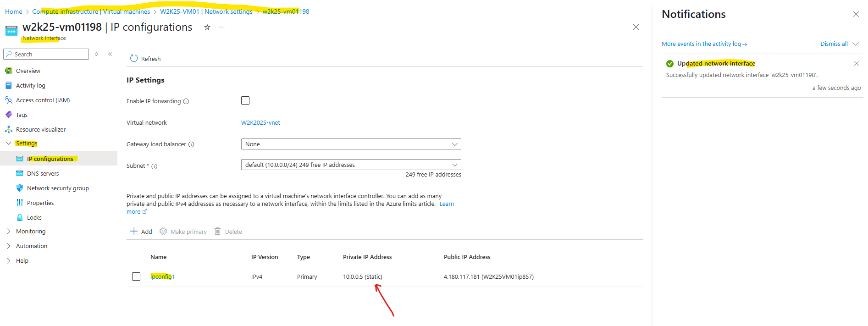The height and width of the screenshot is (326, 868).
Task: Close the Notifications panel
Action: 856,14
